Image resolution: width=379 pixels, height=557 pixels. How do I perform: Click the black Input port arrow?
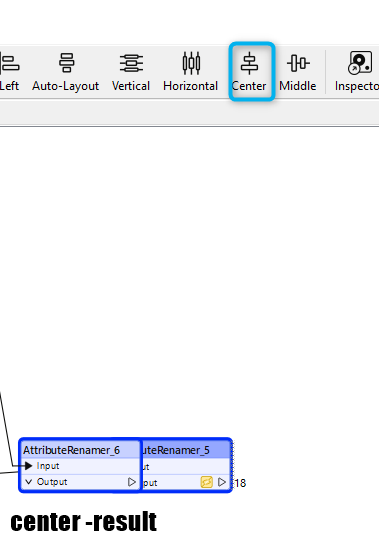tap(29, 466)
